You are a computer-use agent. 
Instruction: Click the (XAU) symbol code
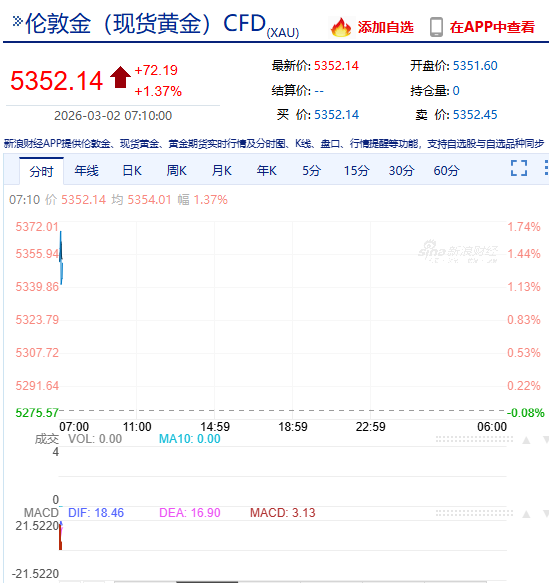[283, 33]
